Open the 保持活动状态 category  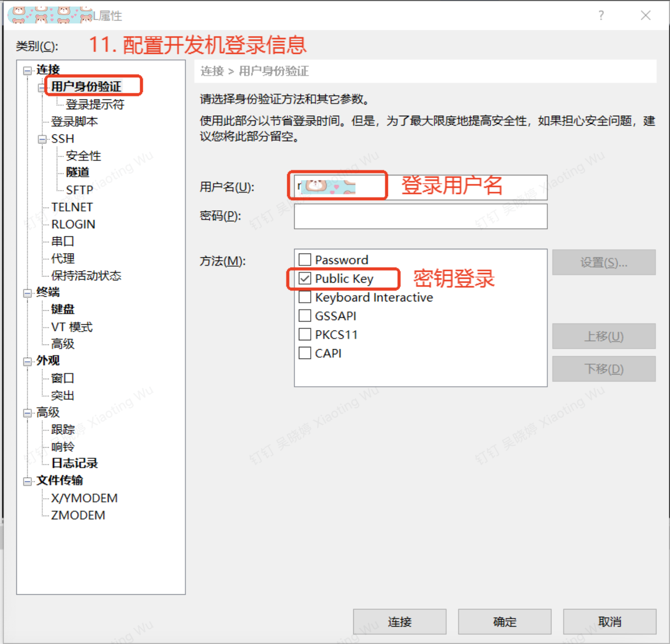point(86,276)
